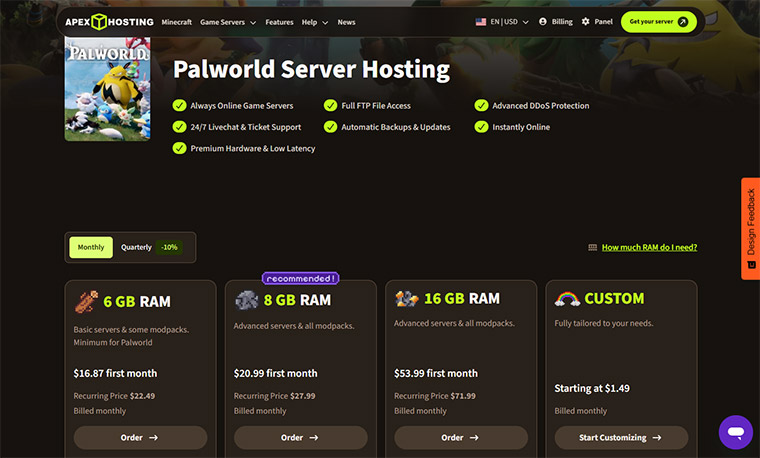
Task: Click the $16.87 first month price
Action: point(115,373)
